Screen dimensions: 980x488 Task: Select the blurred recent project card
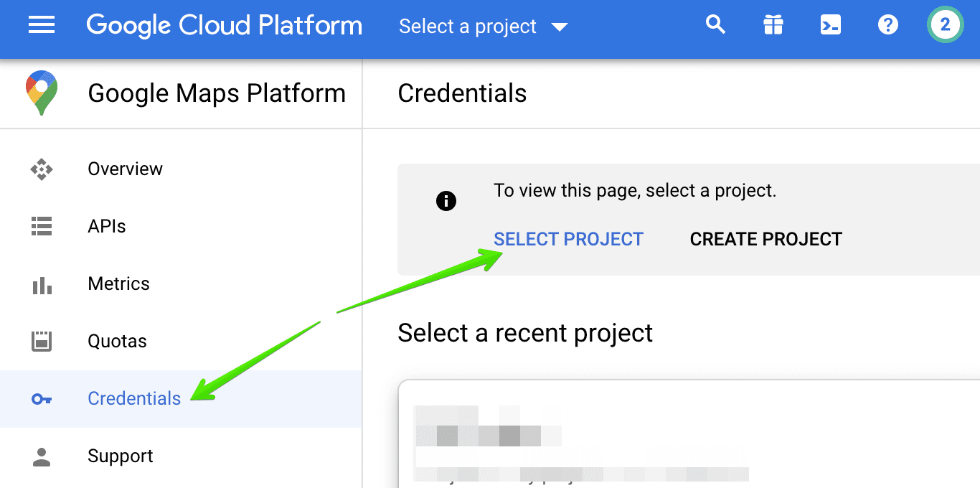tap(646, 438)
